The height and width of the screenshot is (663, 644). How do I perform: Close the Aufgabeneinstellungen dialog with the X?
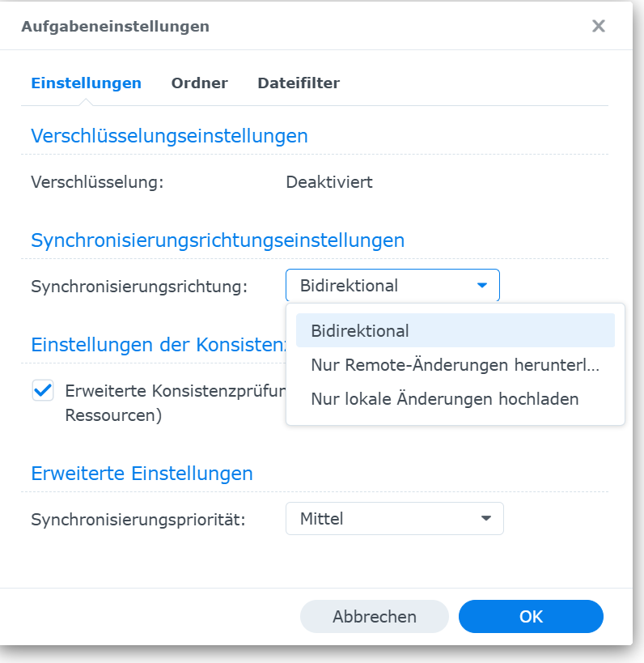599,27
